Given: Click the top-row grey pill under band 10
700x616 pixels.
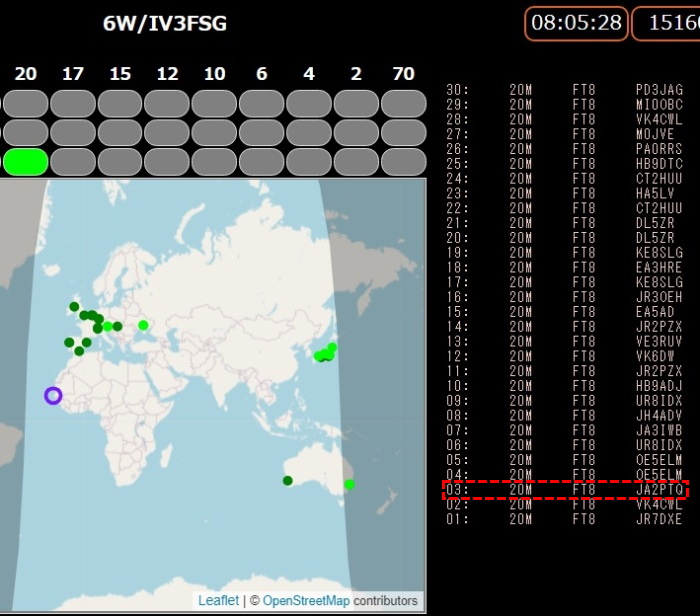Looking at the screenshot, I should pos(214,104).
